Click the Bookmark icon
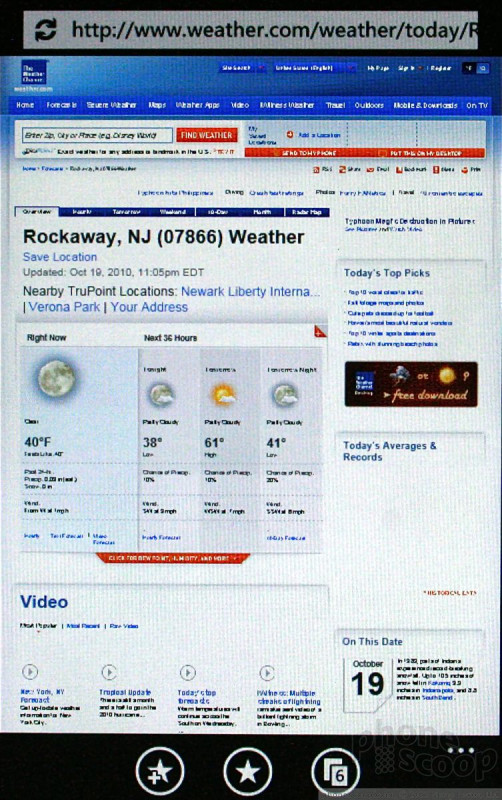 pyautogui.click(x=399, y=169)
